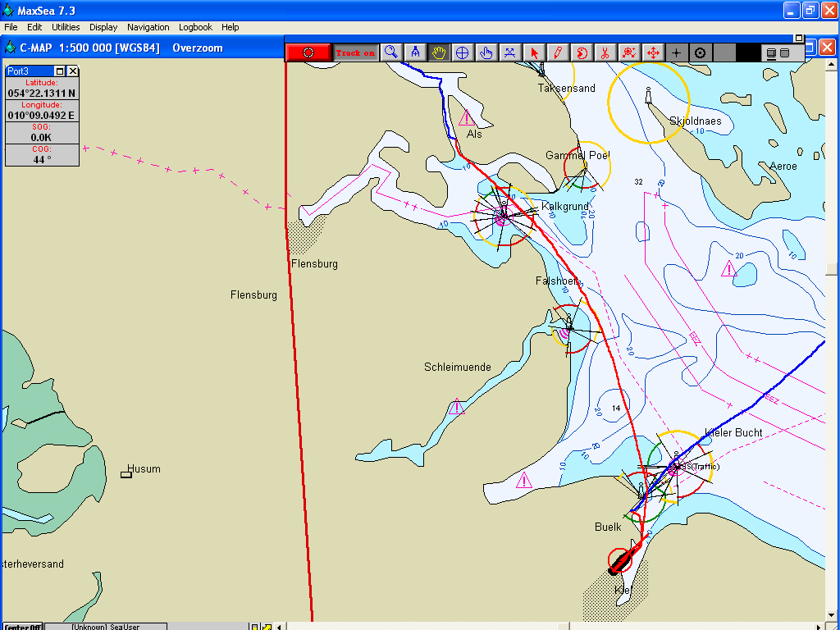The height and width of the screenshot is (630, 840).
Task: Click the crosshair circle centering tool
Action: pyautogui.click(x=462, y=52)
